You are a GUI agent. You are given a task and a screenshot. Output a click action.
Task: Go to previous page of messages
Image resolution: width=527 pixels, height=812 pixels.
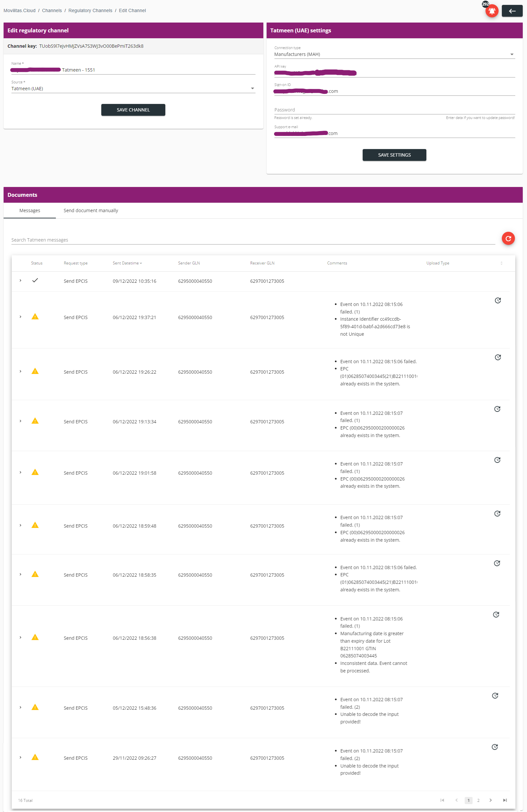click(x=456, y=800)
